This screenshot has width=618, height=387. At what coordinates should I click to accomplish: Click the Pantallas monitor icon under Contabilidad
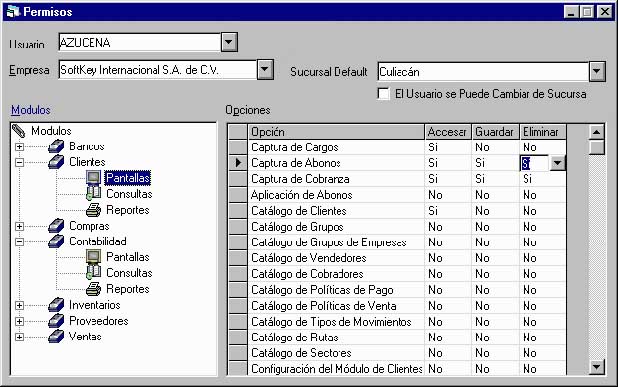93,257
